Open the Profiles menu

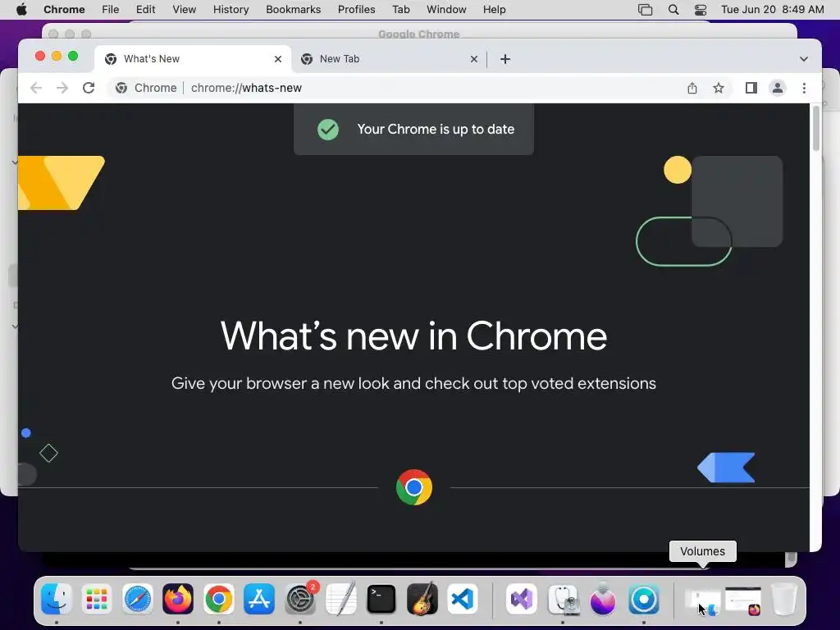(356, 10)
